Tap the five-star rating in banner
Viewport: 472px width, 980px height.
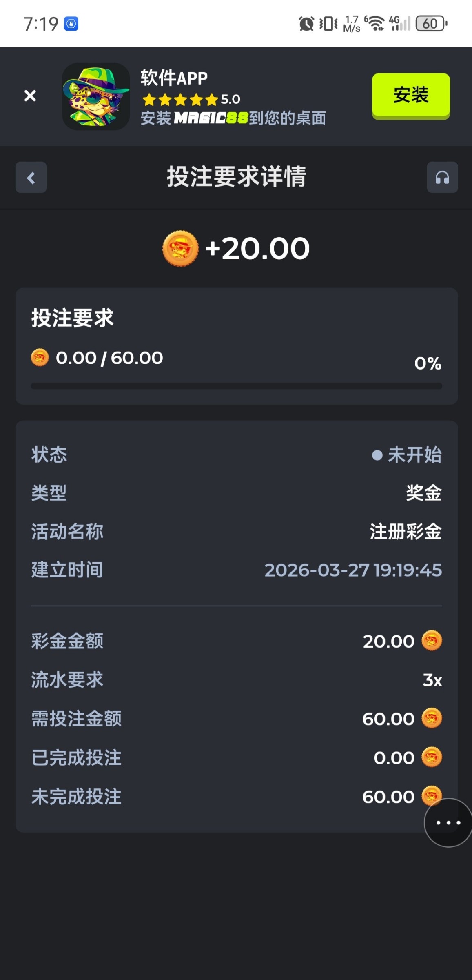(180, 99)
